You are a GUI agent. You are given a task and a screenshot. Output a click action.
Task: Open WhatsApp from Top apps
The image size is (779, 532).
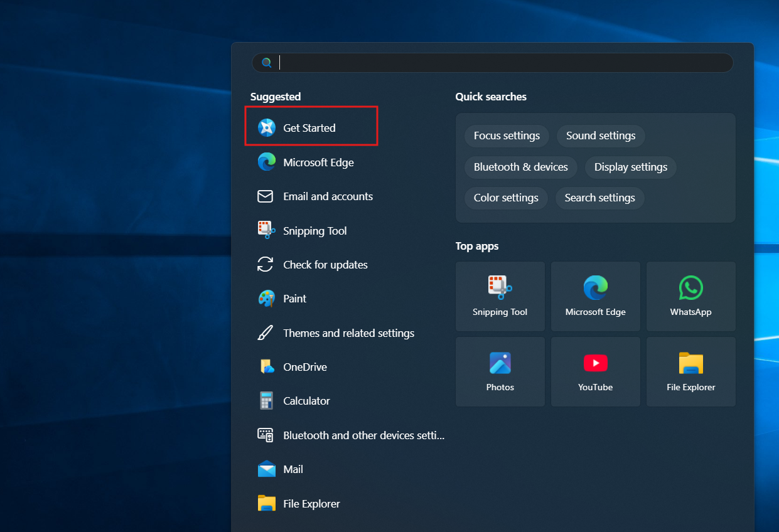tap(690, 295)
